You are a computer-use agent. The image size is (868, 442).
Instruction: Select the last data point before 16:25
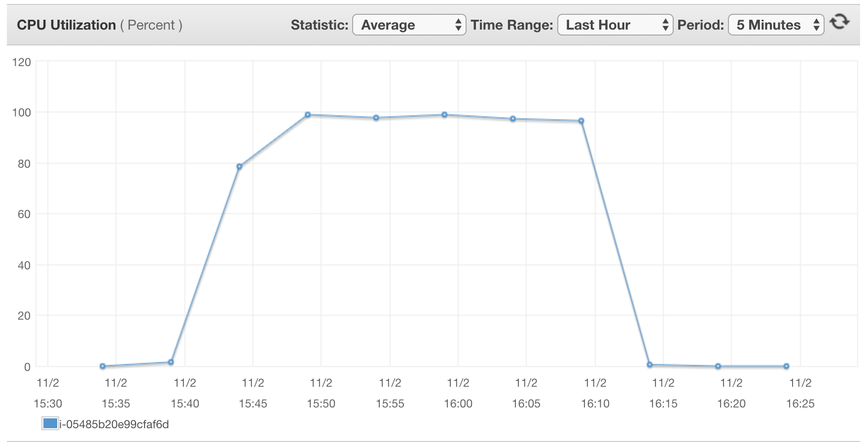pyautogui.click(x=786, y=366)
